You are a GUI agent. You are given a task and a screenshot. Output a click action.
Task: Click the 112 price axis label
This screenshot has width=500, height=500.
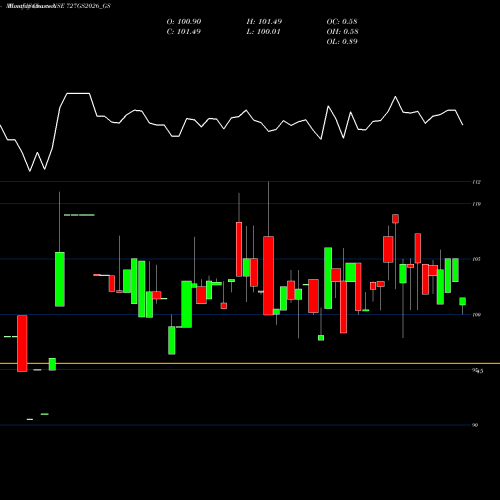pos(477,182)
